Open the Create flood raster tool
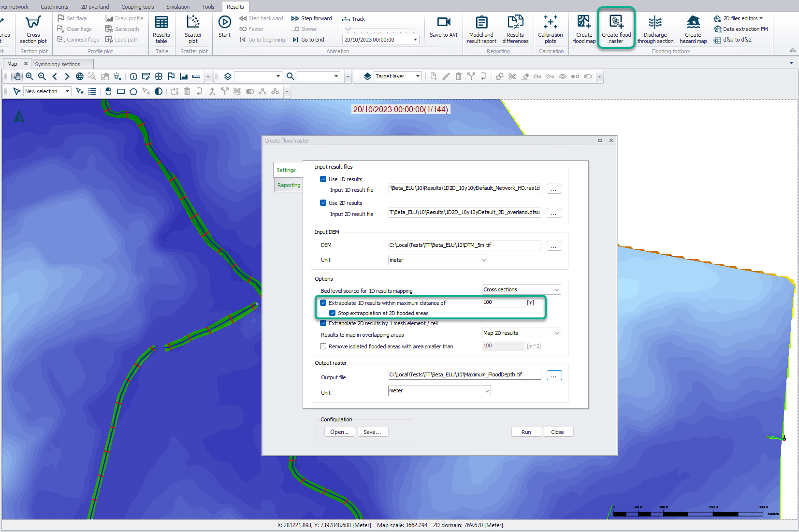799x532 pixels. tap(616, 29)
